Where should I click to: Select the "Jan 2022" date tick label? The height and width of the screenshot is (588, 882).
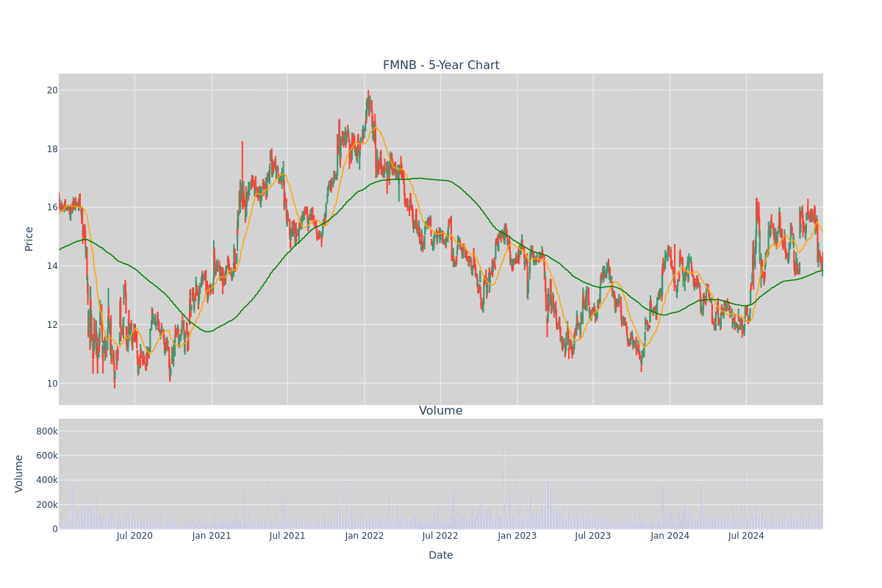click(365, 536)
